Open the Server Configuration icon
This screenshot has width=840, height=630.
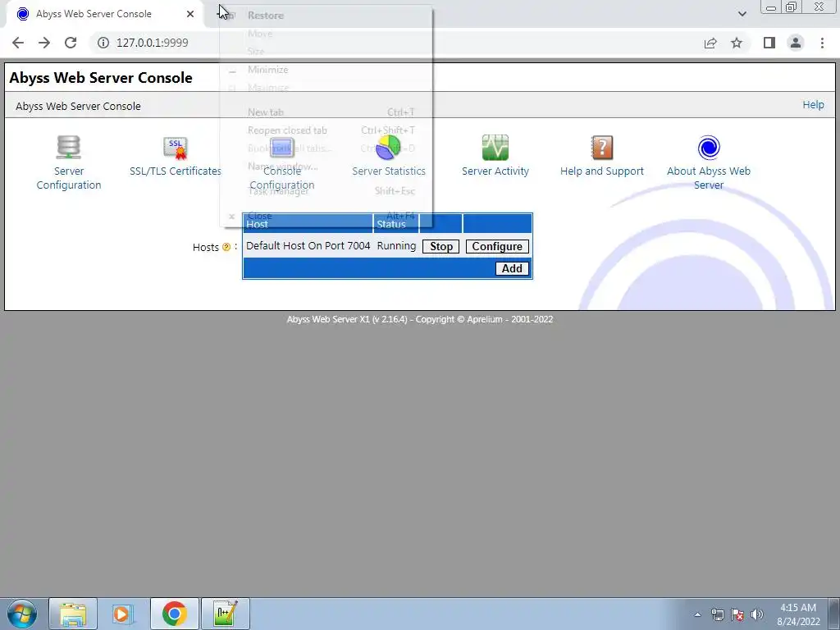69,148
